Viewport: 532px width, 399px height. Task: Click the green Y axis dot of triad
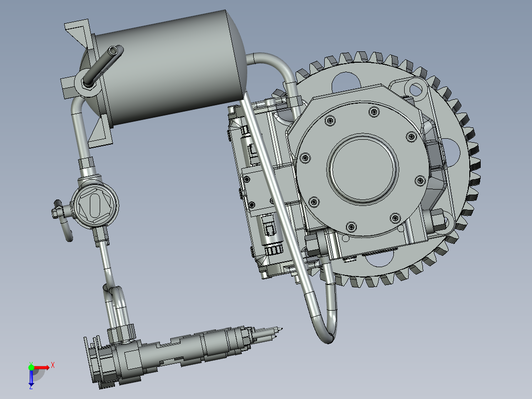(31, 367)
